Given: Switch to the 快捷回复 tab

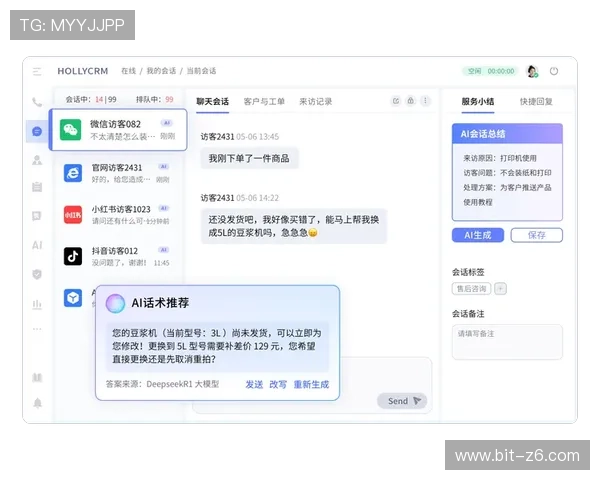Looking at the screenshot, I should point(536,102).
